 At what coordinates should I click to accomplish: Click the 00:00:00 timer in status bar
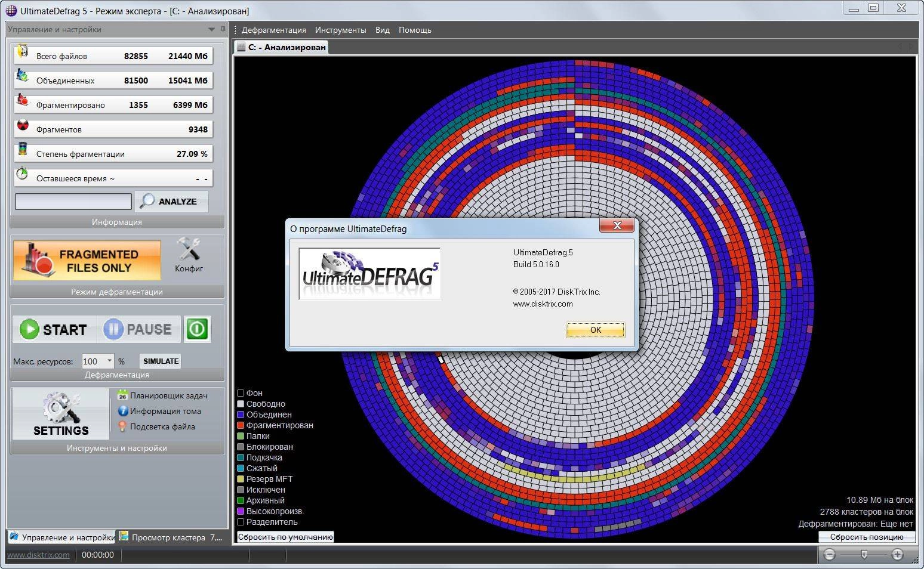tap(98, 555)
